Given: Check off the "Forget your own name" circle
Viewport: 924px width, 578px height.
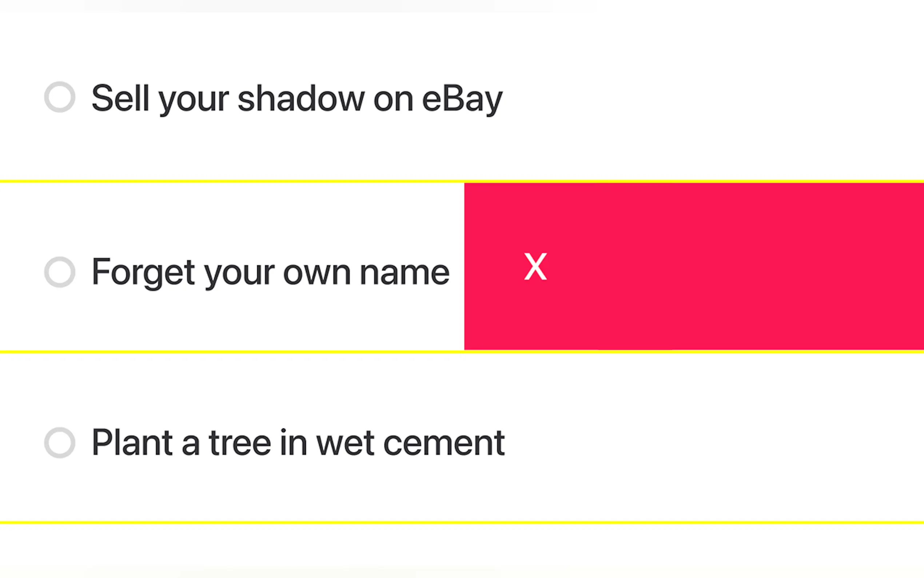Looking at the screenshot, I should pos(60,272).
